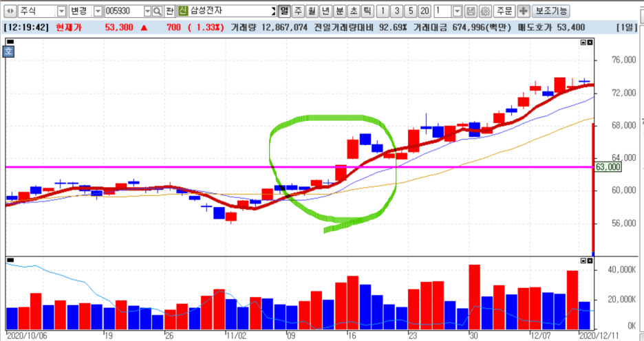Click the 53,300 current price value

(119, 27)
